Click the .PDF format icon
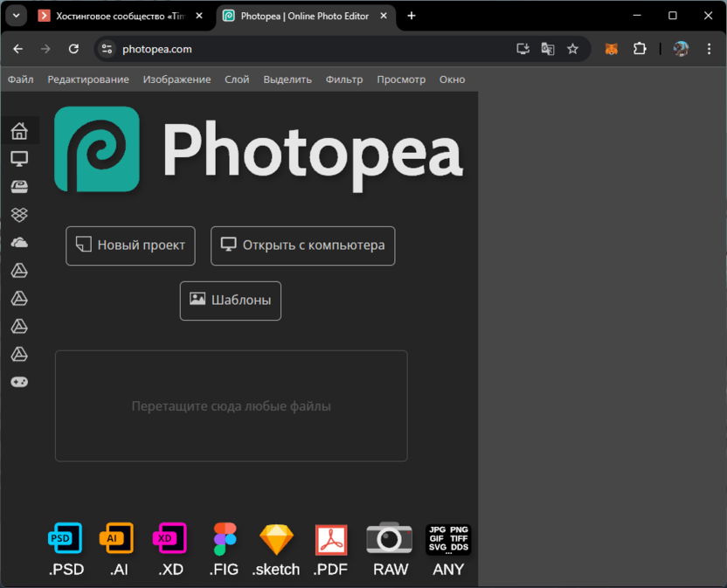This screenshot has height=588, width=727. [331, 539]
